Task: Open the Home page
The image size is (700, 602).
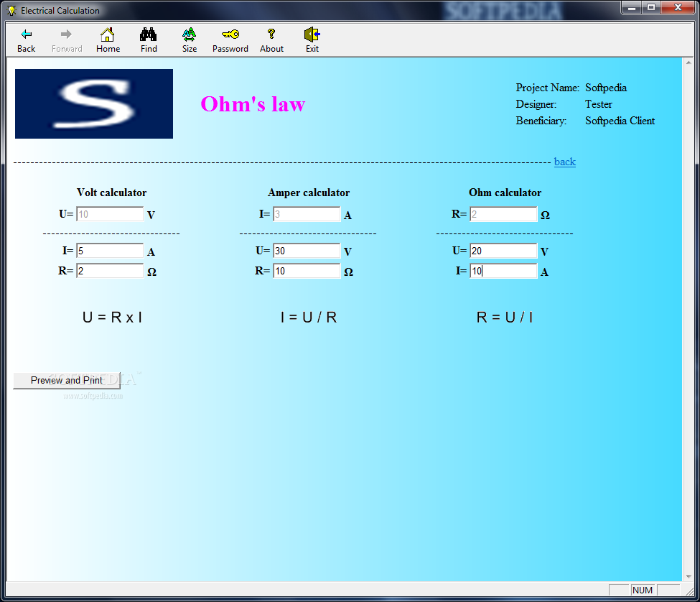Action: pos(108,40)
